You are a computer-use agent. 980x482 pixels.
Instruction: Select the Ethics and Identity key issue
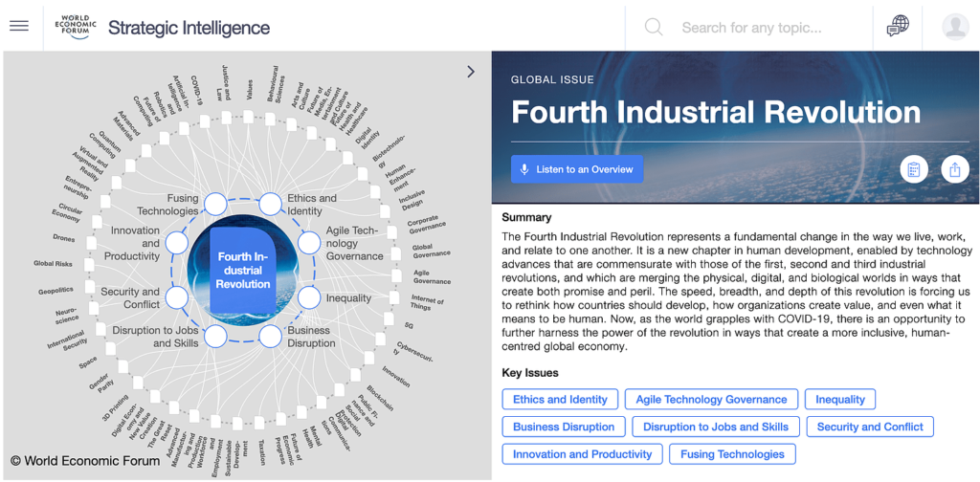click(x=560, y=400)
